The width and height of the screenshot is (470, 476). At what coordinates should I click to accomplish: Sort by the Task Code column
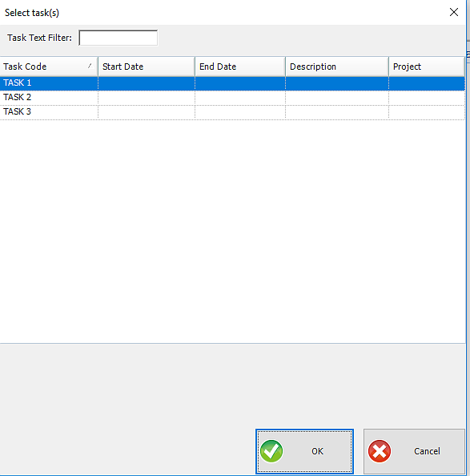(x=49, y=67)
